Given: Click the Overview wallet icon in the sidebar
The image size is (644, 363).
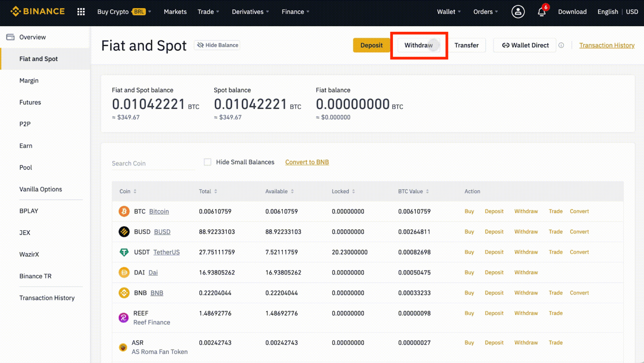Looking at the screenshot, I should [10, 37].
